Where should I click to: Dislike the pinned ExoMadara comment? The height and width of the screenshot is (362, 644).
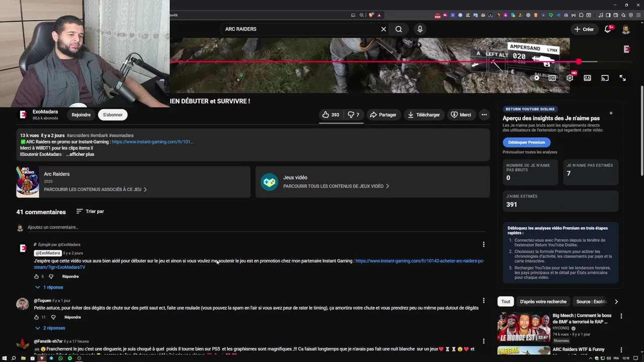coord(52,277)
